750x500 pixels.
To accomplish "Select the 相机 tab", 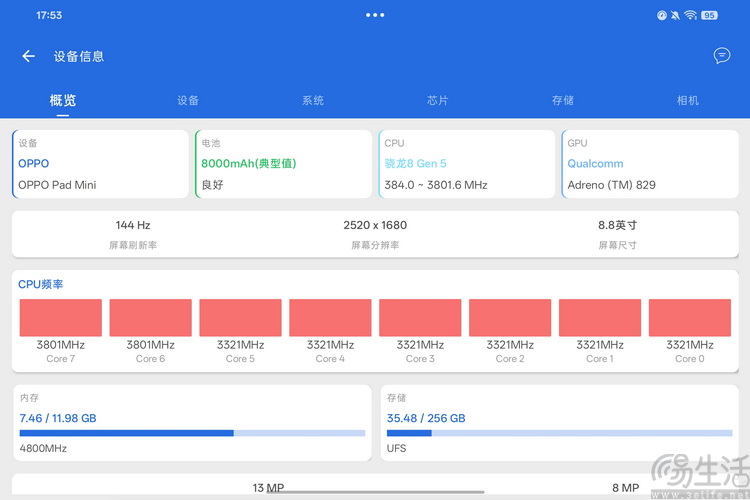I will point(688,101).
